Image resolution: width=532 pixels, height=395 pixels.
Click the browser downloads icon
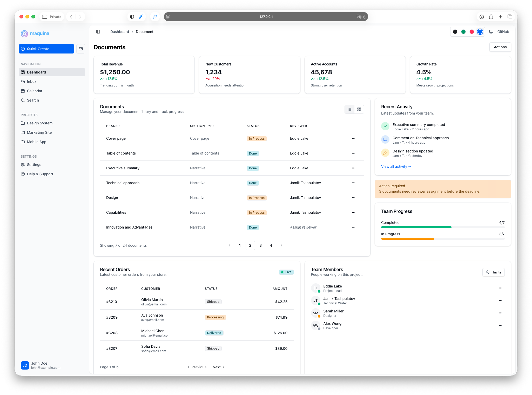[482, 17]
